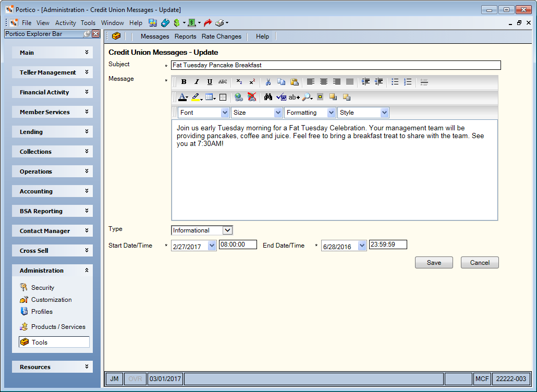Expand the Collections section
Screen dimensions: 537x392
coord(53,152)
